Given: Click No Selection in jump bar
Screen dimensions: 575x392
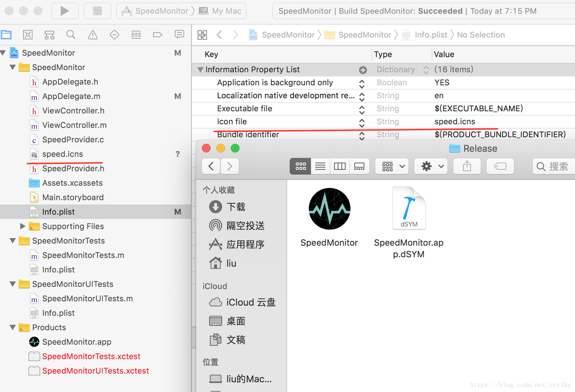Looking at the screenshot, I should click(x=481, y=35).
